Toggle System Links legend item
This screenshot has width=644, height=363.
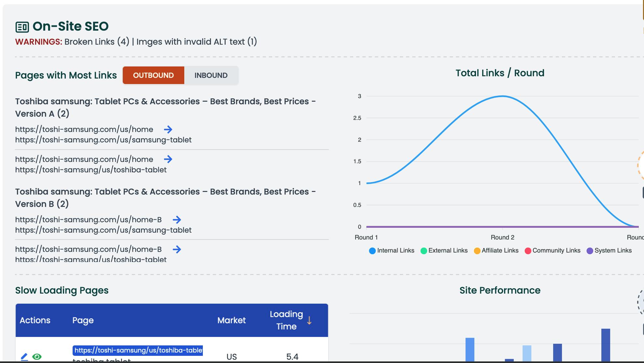point(609,251)
